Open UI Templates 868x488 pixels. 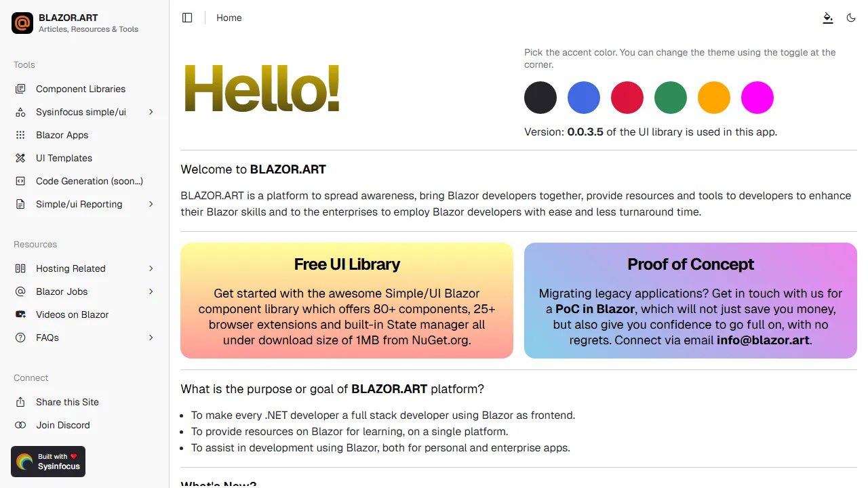[x=63, y=158]
